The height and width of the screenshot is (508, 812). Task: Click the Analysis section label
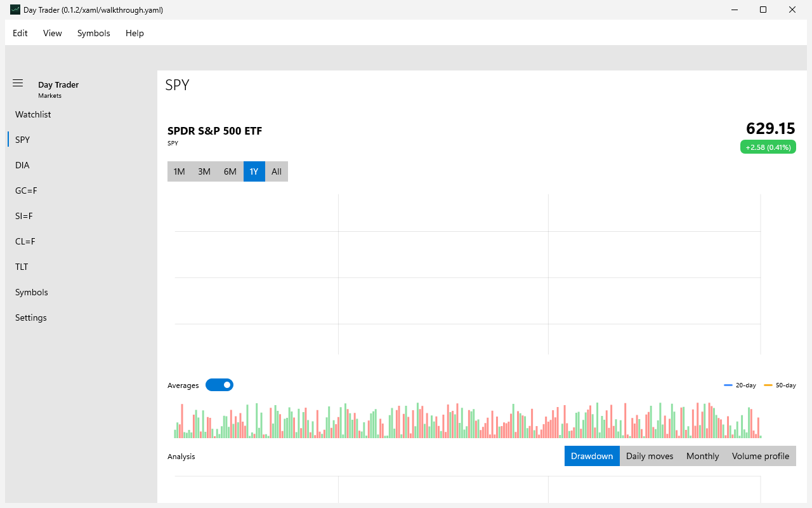(x=181, y=457)
